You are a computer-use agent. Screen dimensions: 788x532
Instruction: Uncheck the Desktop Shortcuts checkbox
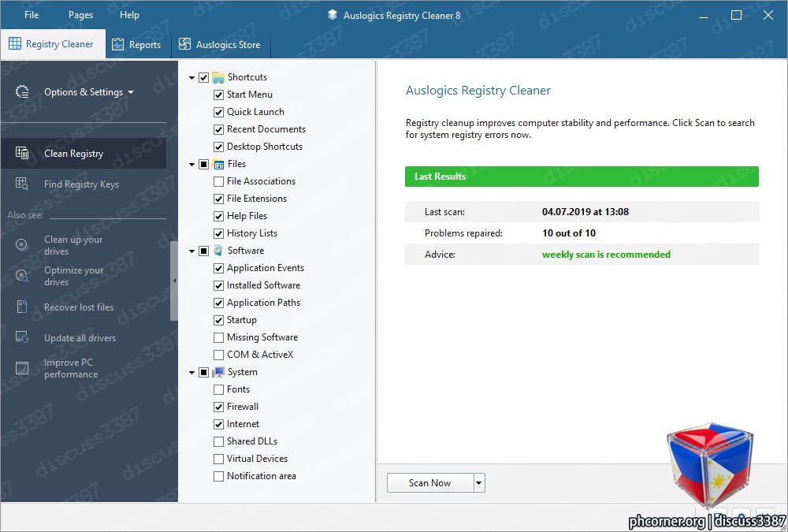(x=218, y=147)
